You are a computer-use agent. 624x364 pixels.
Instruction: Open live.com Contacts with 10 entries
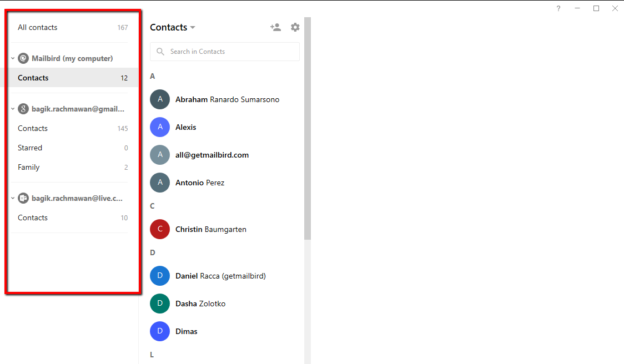pyautogui.click(x=73, y=218)
